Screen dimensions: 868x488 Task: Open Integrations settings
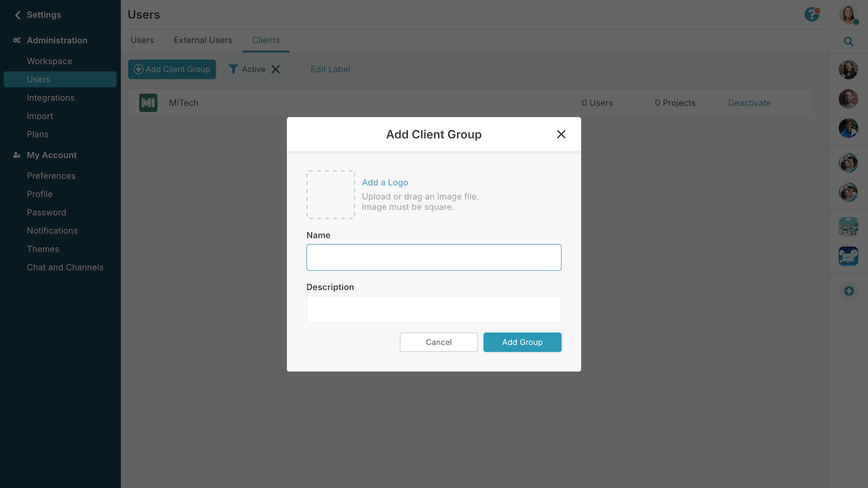[x=51, y=98]
